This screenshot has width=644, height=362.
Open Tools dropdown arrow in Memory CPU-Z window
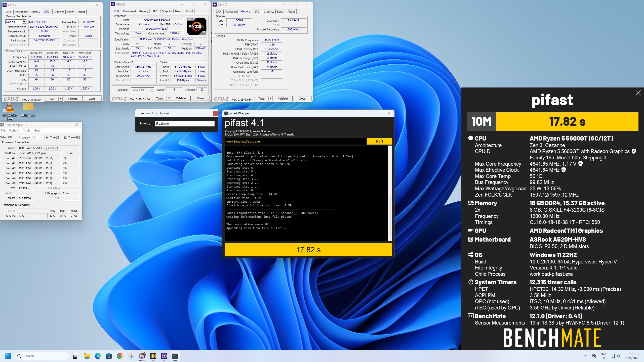[270, 99]
